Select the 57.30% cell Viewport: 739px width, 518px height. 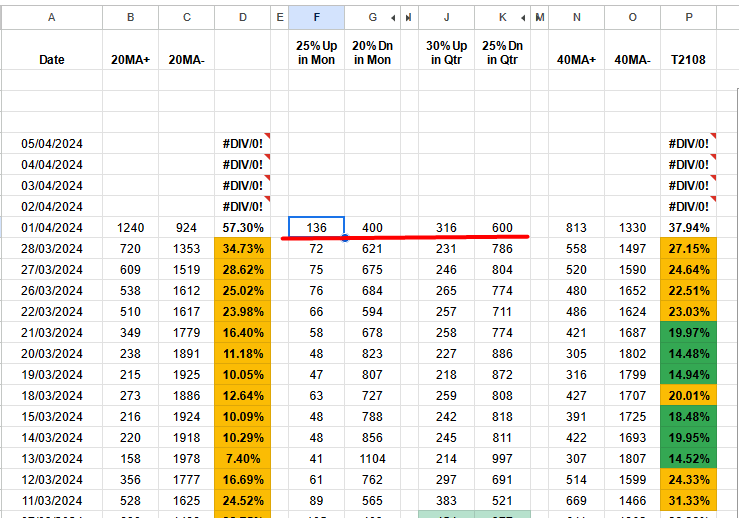tap(243, 228)
